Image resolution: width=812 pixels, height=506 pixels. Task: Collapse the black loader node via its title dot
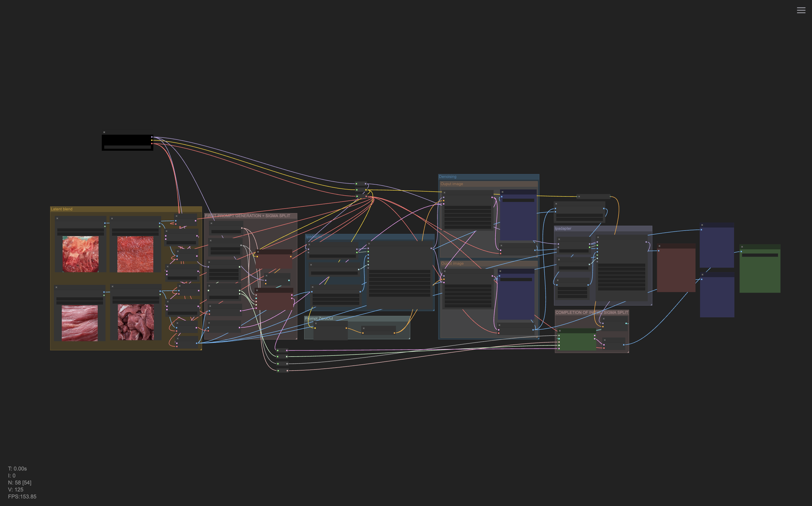[104, 132]
